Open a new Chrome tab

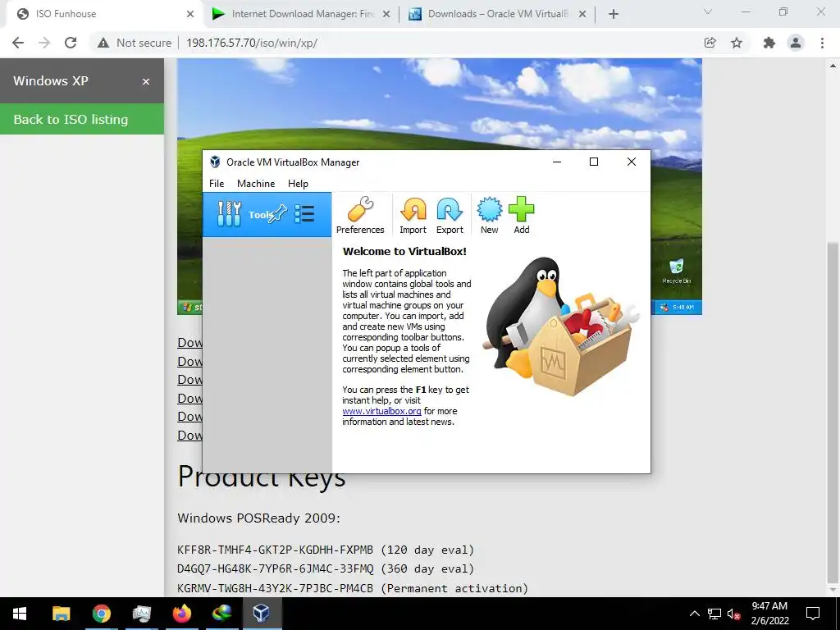[x=614, y=15]
